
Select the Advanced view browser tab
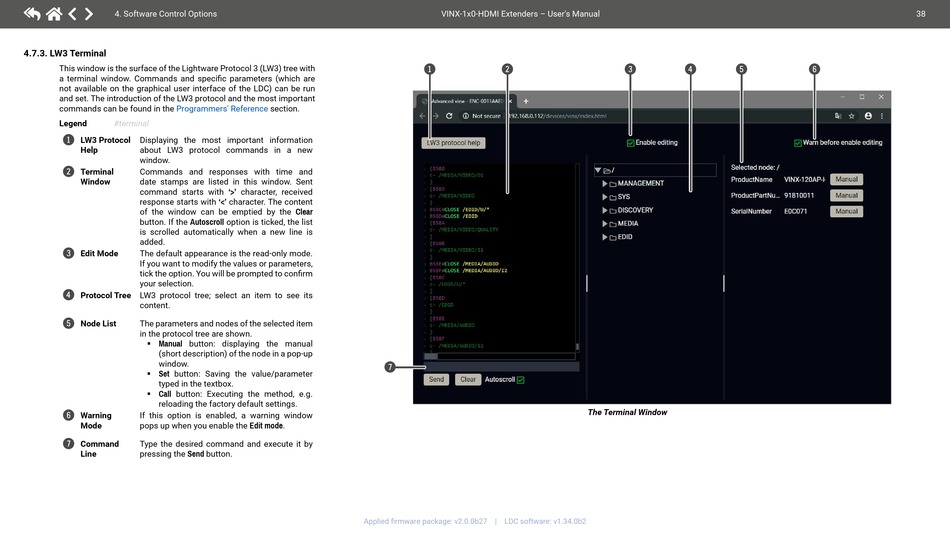[x=465, y=101]
